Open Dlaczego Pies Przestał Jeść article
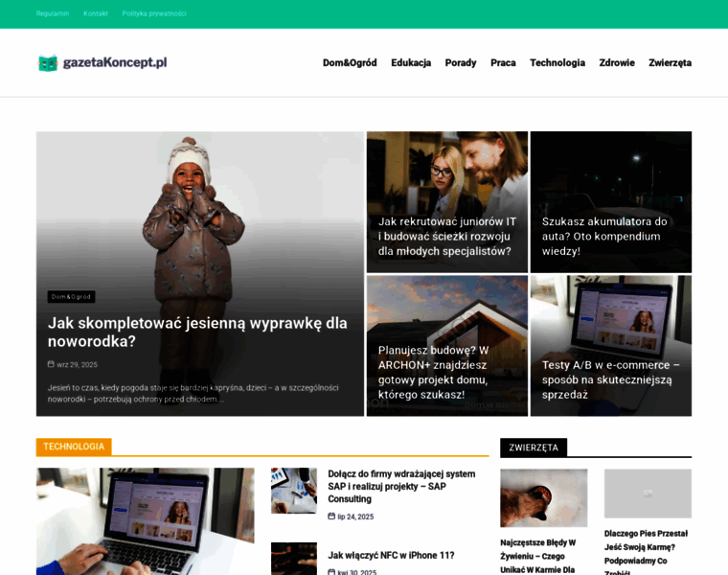Viewport: 728px width, 575px height. click(x=646, y=553)
